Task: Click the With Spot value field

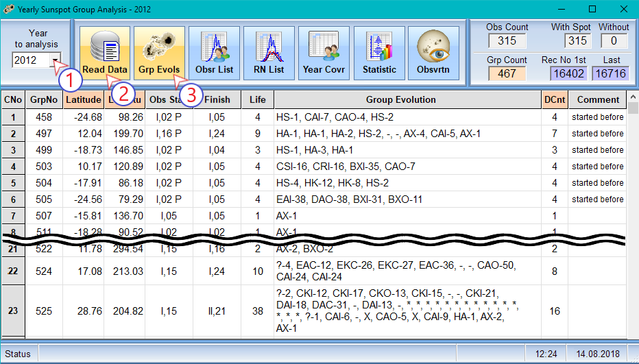Action: point(577,40)
